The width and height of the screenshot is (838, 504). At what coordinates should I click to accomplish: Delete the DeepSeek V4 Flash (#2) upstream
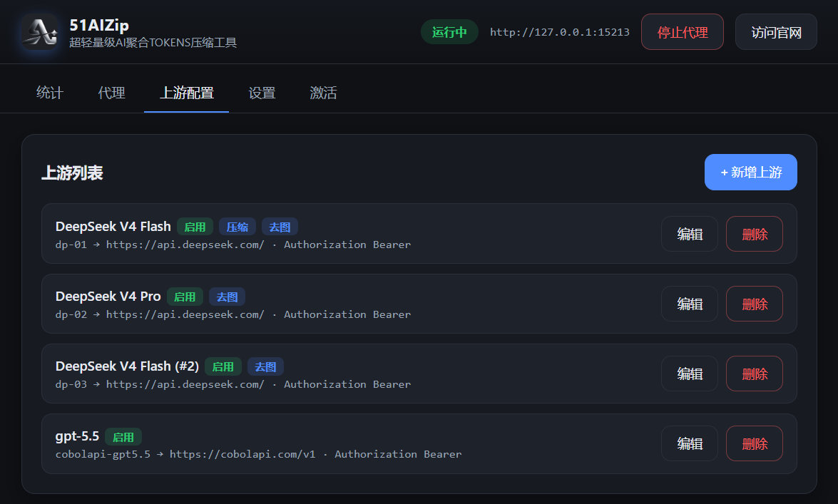pyautogui.click(x=755, y=374)
